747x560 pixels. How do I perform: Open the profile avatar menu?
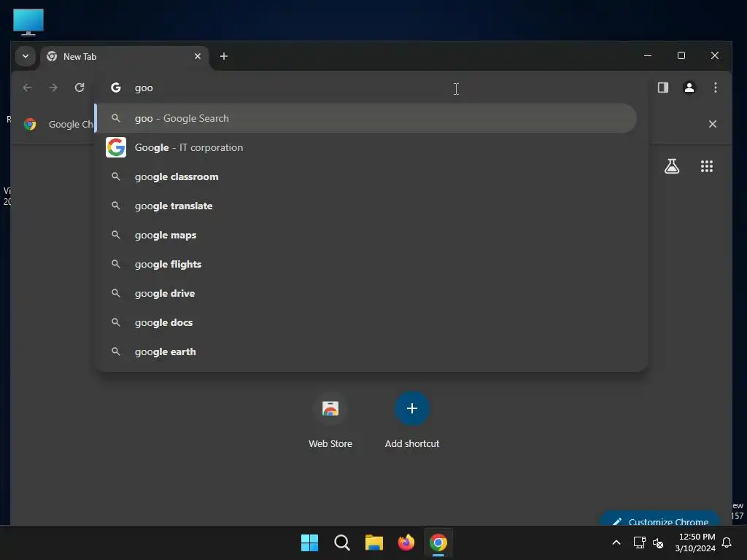coord(689,87)
